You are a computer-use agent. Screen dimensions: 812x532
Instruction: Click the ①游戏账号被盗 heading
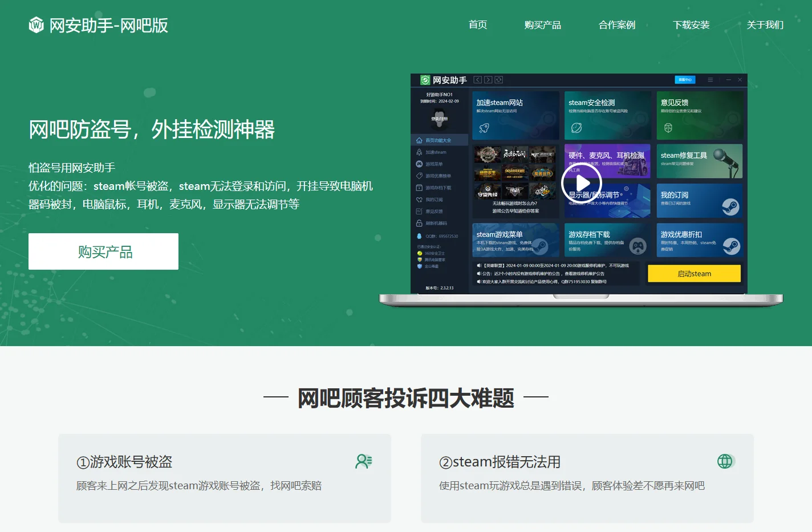[124, 462]
